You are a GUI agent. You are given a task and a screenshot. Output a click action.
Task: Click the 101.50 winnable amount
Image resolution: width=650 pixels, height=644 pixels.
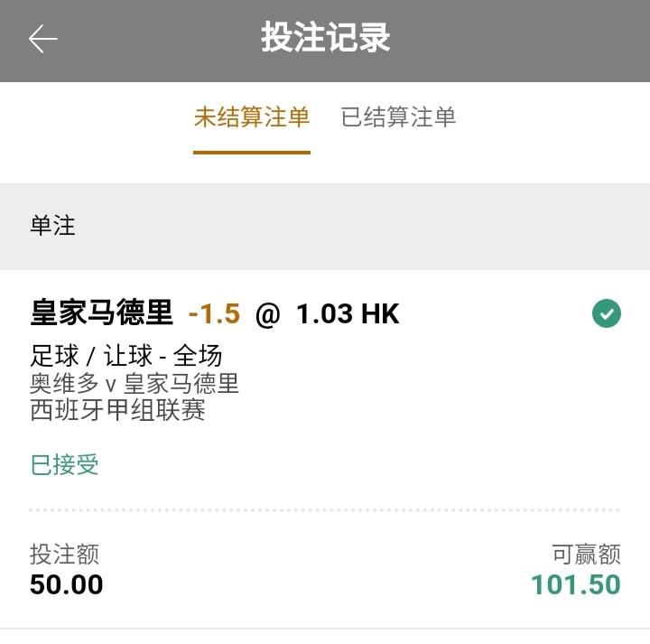(576, 584)
